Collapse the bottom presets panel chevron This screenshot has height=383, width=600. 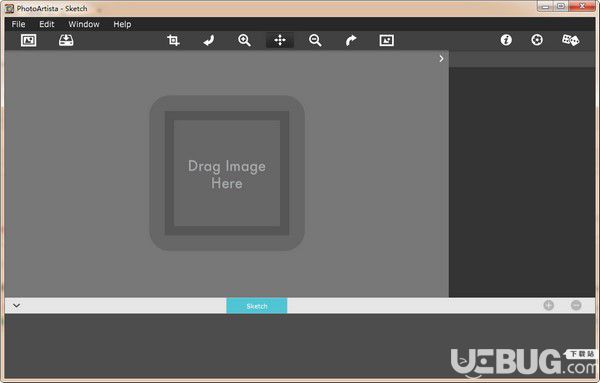click(x=16, y=306)
